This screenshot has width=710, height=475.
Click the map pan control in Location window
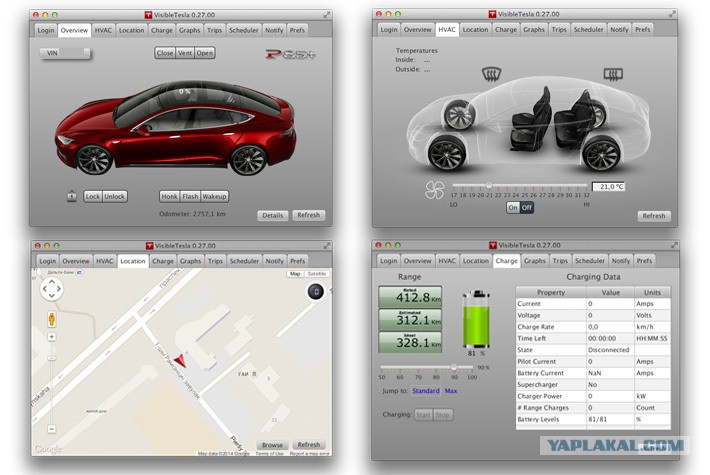coord(52,289)
